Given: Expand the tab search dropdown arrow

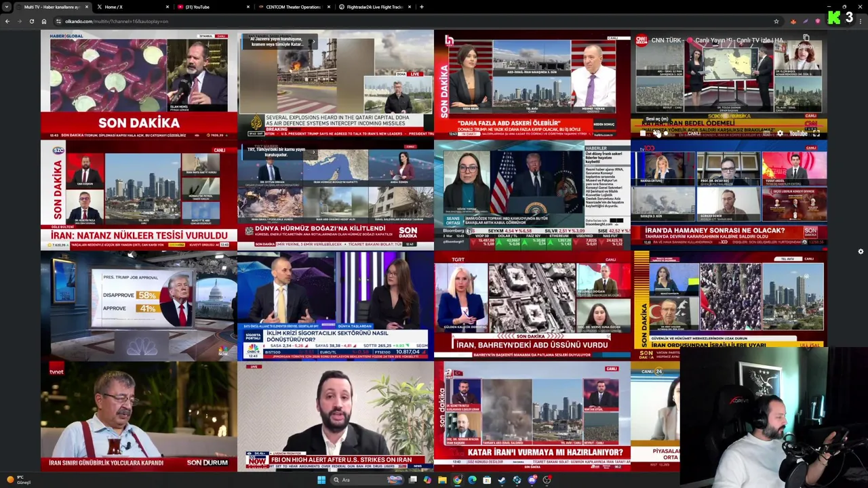Looking at the screenshot, I should 7,7.
